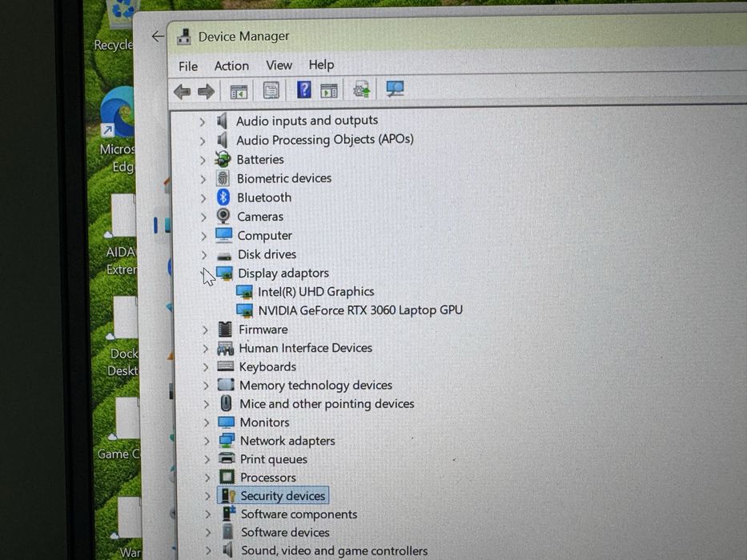This screenshot has width=747, height=560.
Task: Click the Software components icon
Action: [229, 514]
